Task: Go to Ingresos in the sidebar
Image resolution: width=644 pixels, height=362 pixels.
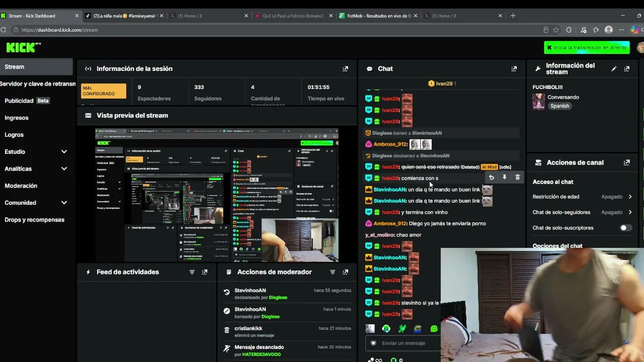Action: 17,118
